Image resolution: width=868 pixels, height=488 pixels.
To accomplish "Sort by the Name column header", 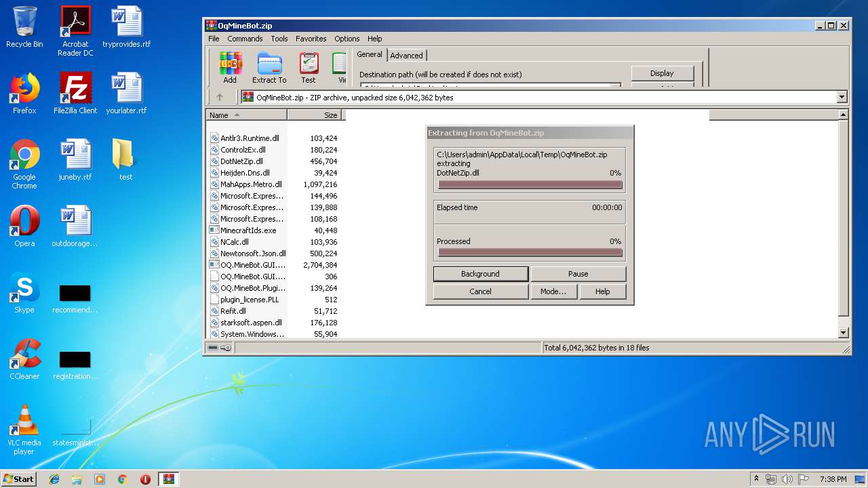I will point(246,115).
